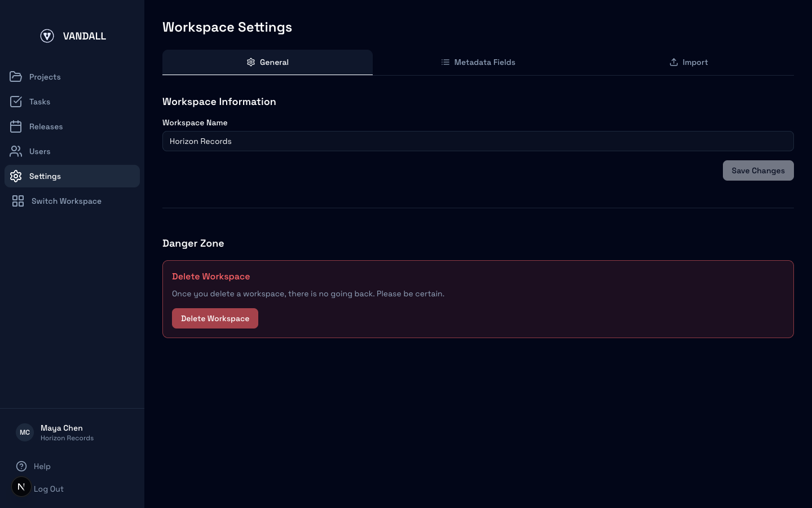Viewport: 812px width, 508px height.
Task: Click the Projects folder icon
Action: tap(16, 77)
